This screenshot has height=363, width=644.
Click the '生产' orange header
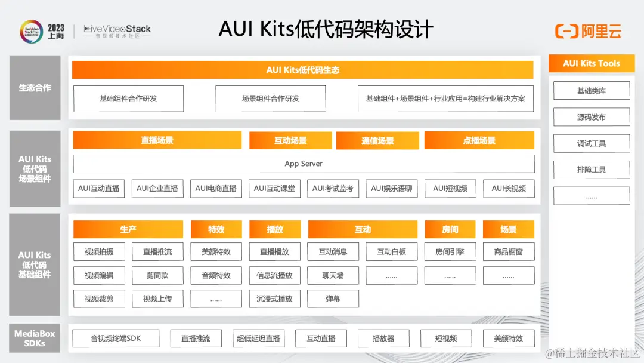[128, 229]
